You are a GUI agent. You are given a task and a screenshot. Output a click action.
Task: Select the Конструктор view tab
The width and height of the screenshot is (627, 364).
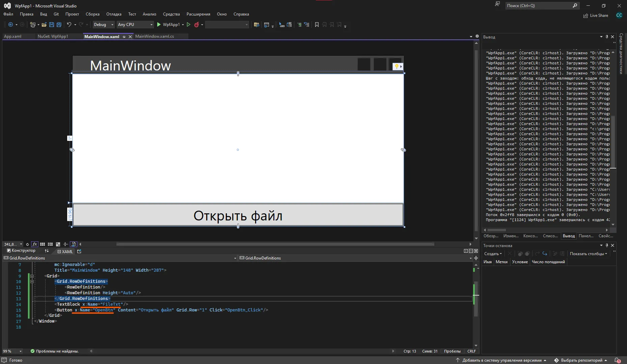pos(21,251)
